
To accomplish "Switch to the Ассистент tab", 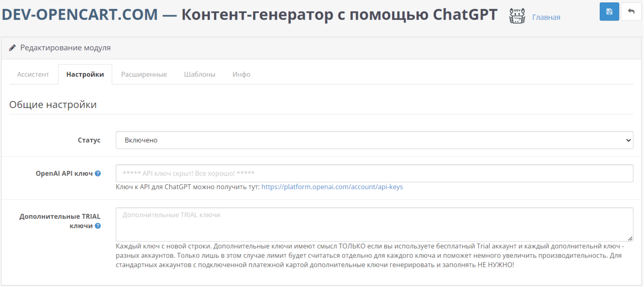I will [x=33, y=74].
